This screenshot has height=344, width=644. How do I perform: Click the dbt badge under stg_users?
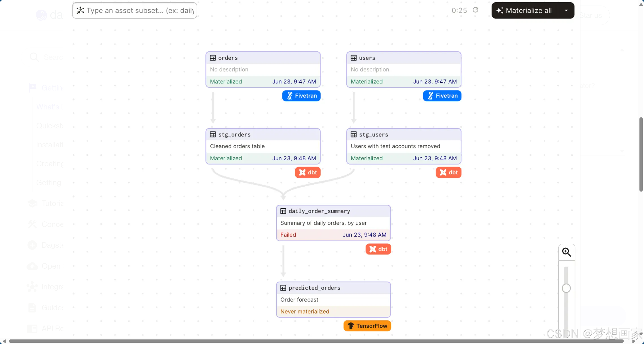[x=448, y=172]
